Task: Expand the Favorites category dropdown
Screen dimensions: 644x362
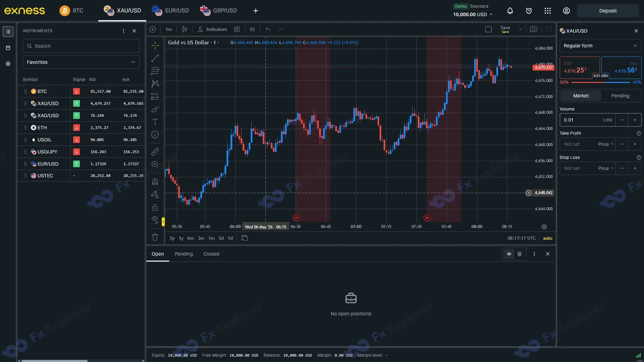Action: point(81,62)
